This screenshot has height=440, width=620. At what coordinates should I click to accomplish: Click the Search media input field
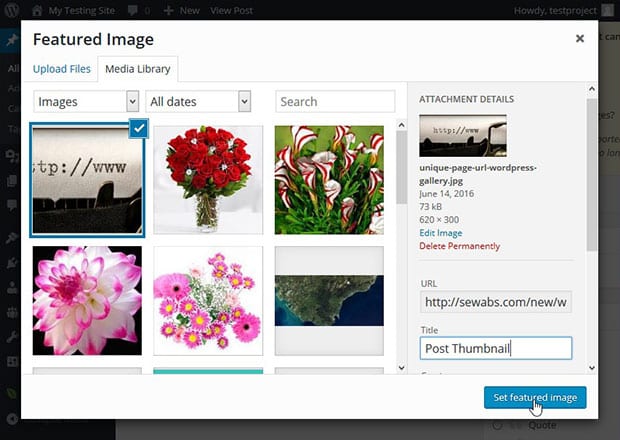pos(335,102)
